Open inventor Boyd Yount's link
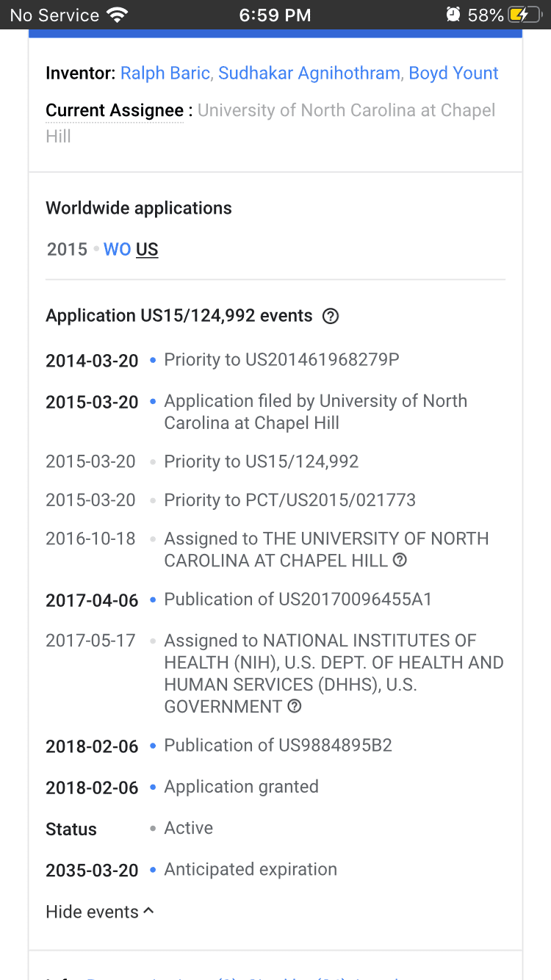The height and width of the screenshot is (980, 551). [x=453, y=73]
